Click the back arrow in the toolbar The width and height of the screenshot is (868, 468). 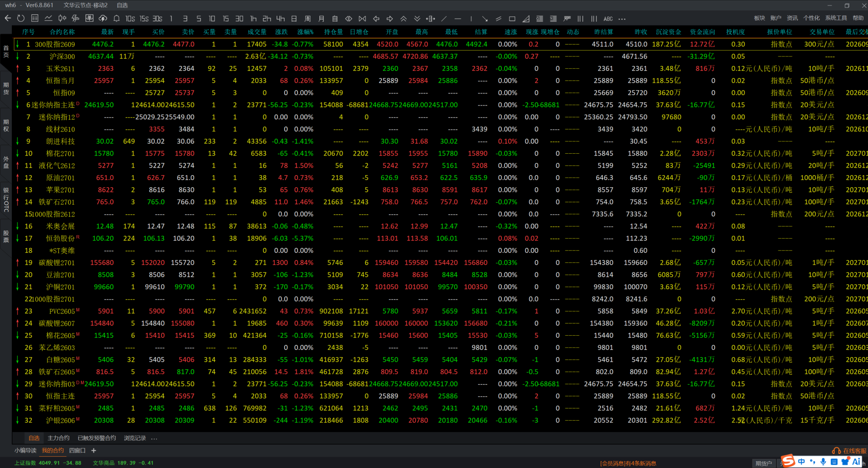pyautogui.click(x=8, y=18)
